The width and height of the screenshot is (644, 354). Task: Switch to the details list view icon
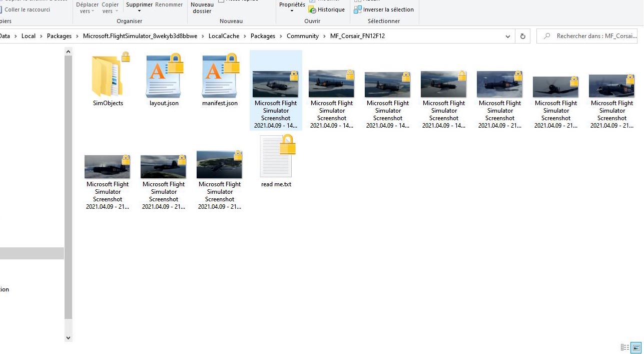[x=625, y=347]
